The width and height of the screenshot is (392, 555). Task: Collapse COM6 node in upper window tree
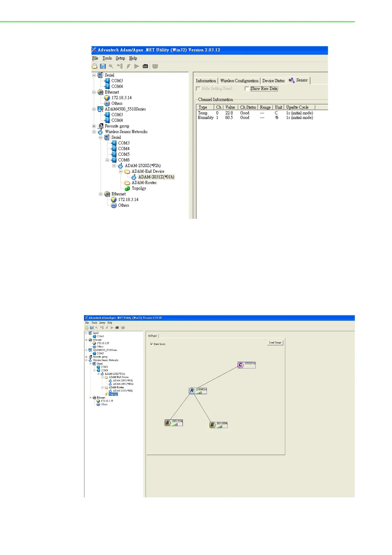point(107,160)
